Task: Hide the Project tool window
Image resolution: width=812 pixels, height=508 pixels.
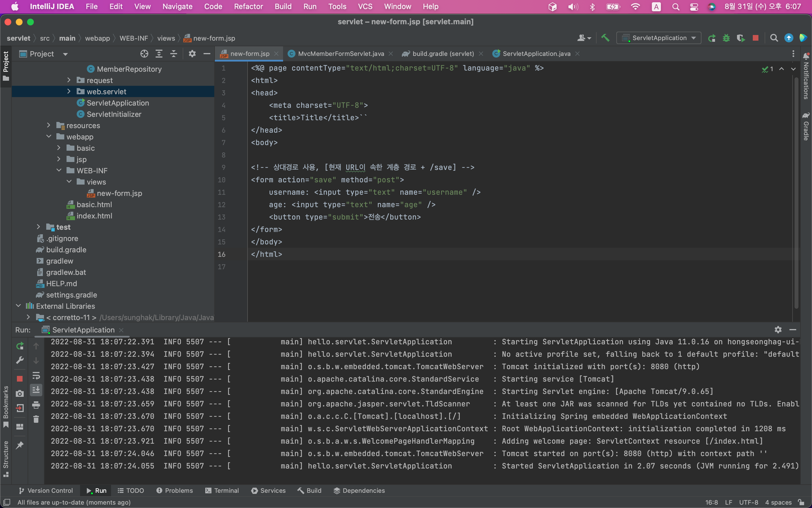Action: (x=207, y=54)
